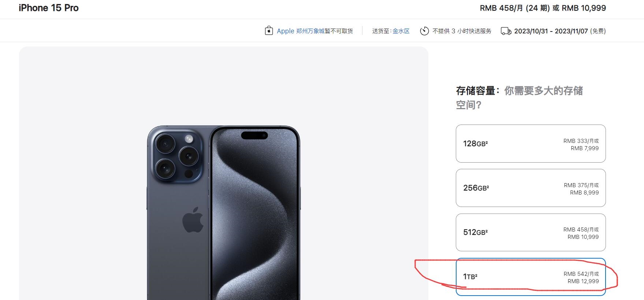The height and width of the screenshot is (300, 644).
Task: Click the delivery truck icon
Action: (x=506, y=31)
